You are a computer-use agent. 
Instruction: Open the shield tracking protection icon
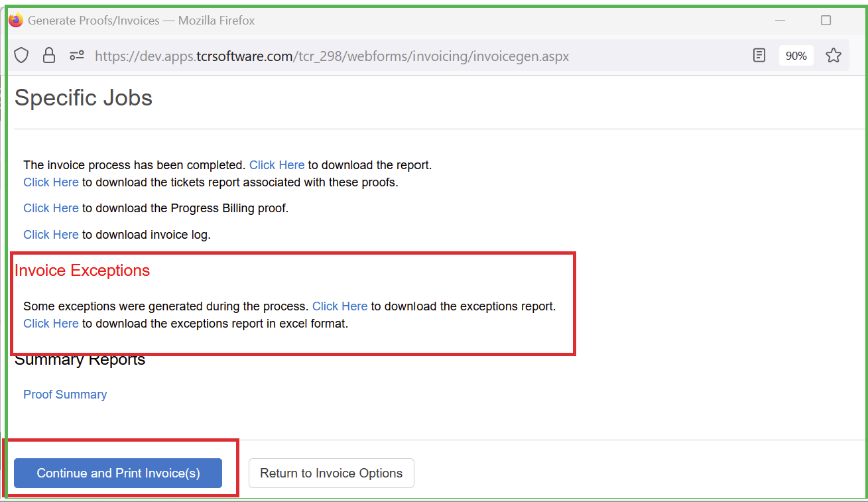[x=21, y=56]
